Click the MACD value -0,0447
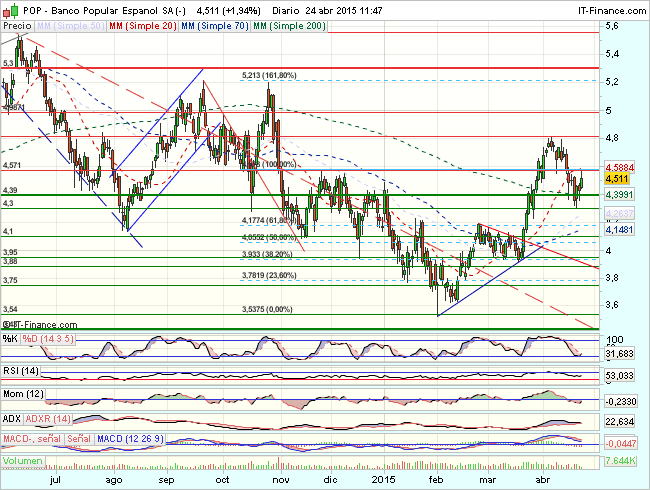 (620, 444)
